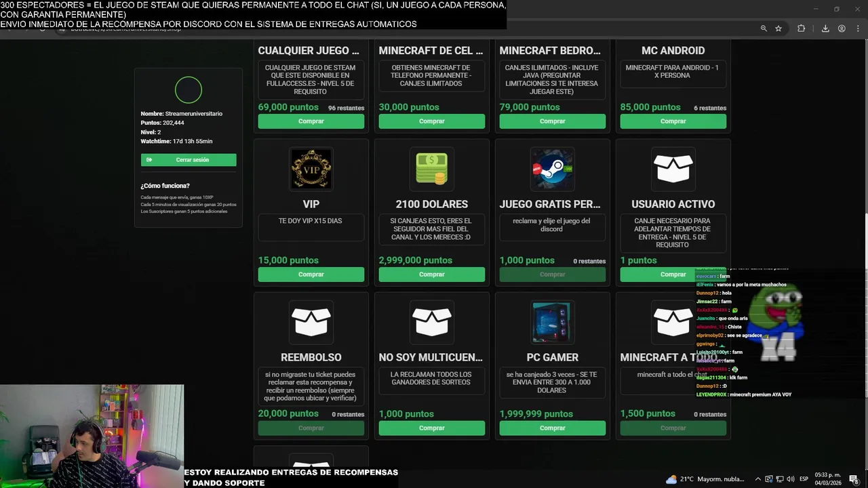This screenshot has width=868, height=488.
Task: Click the box icon above NO SOY MULTICUEN
Action: (432, 322)
